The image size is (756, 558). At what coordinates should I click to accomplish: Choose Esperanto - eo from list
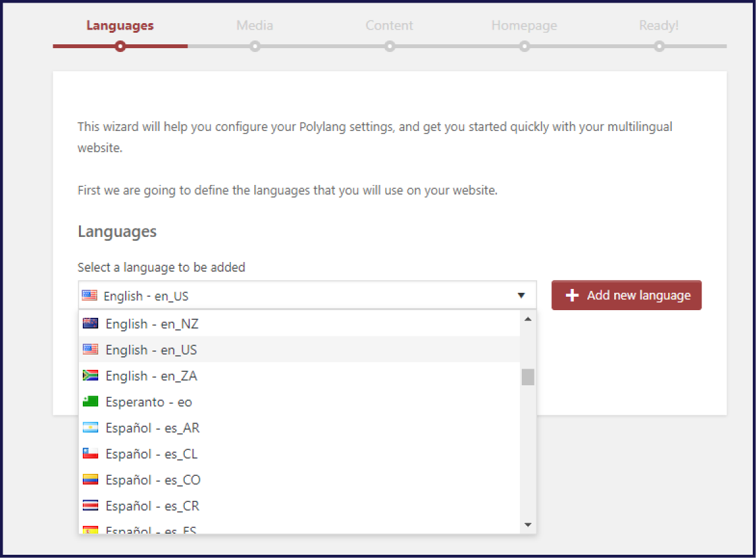299,402
